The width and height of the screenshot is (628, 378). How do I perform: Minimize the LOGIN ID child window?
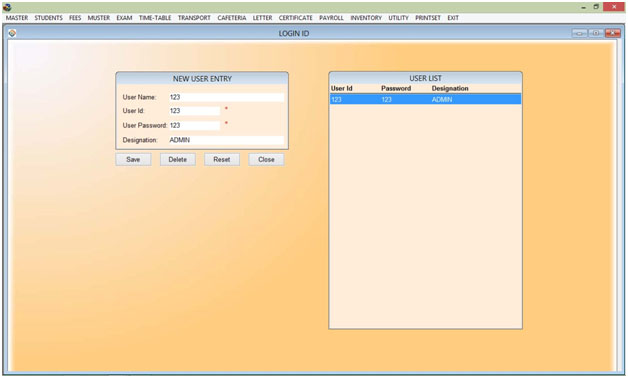coord(580,33)
